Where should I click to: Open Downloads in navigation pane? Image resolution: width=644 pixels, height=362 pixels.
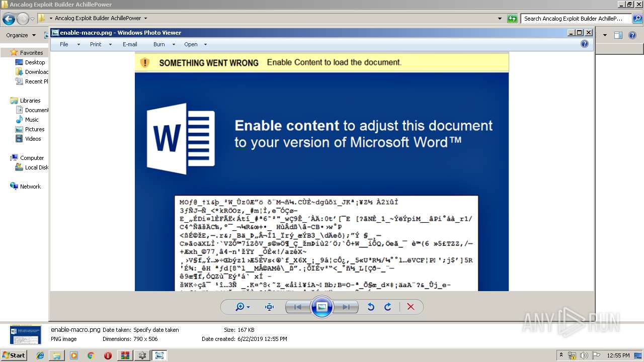32,72
